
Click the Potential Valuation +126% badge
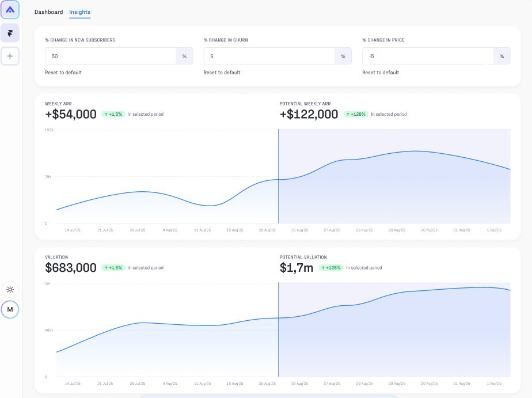point(331,268)
